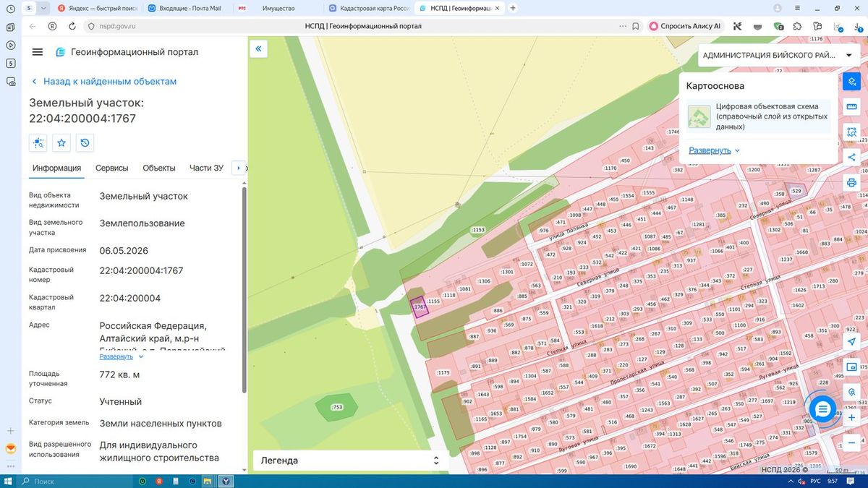This screenshot has width=868, height=488.
Task: Bookmark the page in address bar
Action: [x=636, y=26]
